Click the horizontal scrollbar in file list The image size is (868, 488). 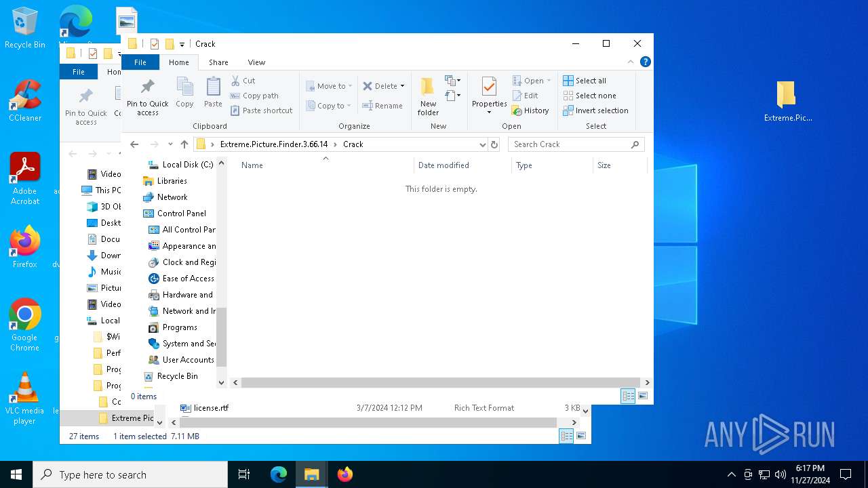click(441, 382)
